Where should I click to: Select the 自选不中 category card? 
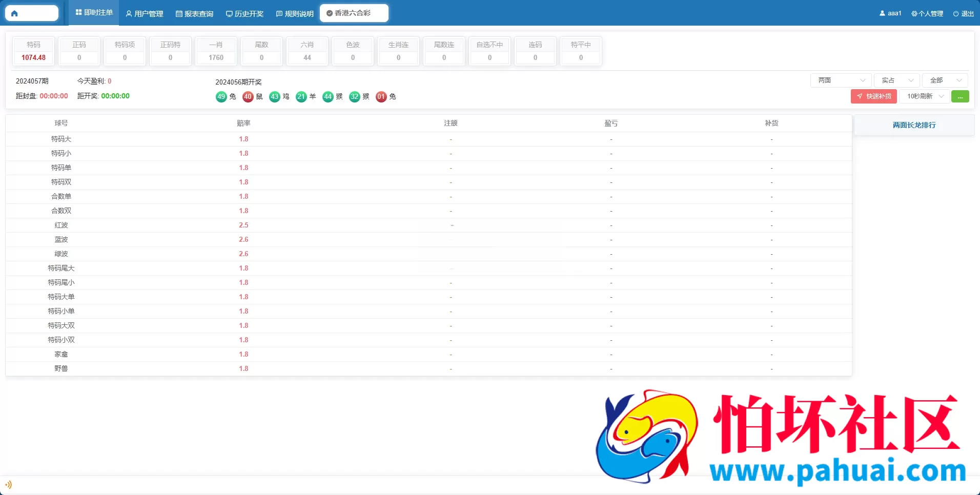pyautogui.click(x=490, y=51)
